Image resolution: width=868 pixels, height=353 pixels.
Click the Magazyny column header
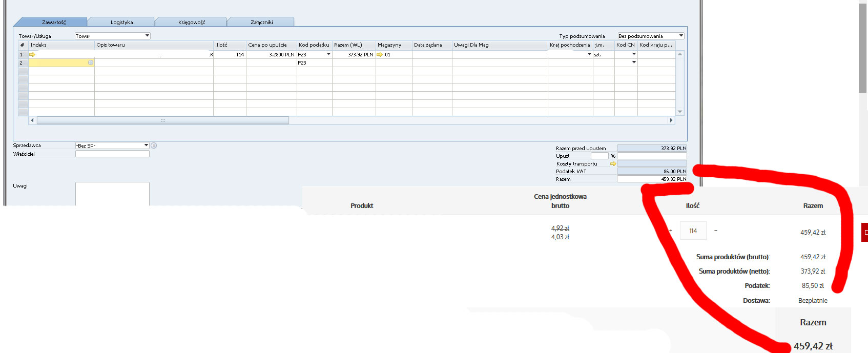pyautogui.click(x=394, y=45)
